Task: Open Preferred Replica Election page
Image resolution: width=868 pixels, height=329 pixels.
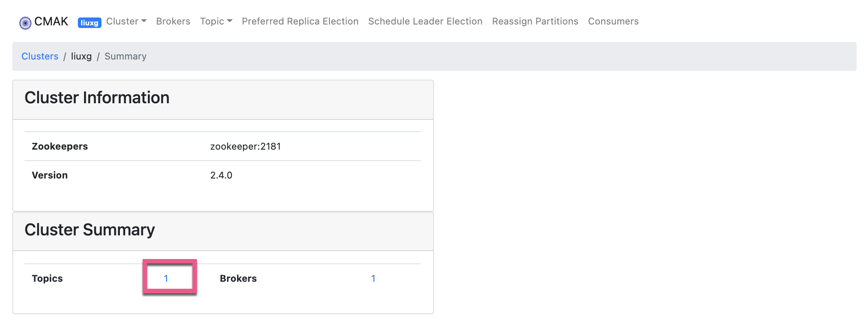Action: (300, 21)
